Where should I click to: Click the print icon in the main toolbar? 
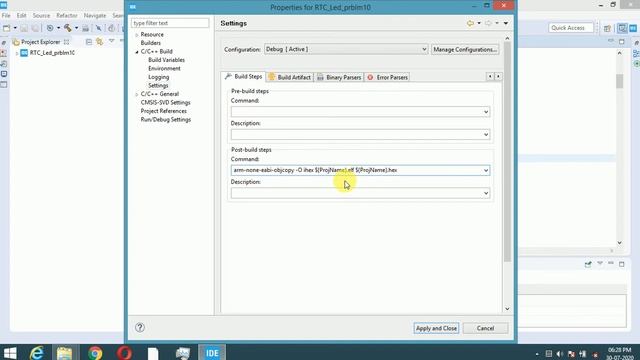(85, 28)
